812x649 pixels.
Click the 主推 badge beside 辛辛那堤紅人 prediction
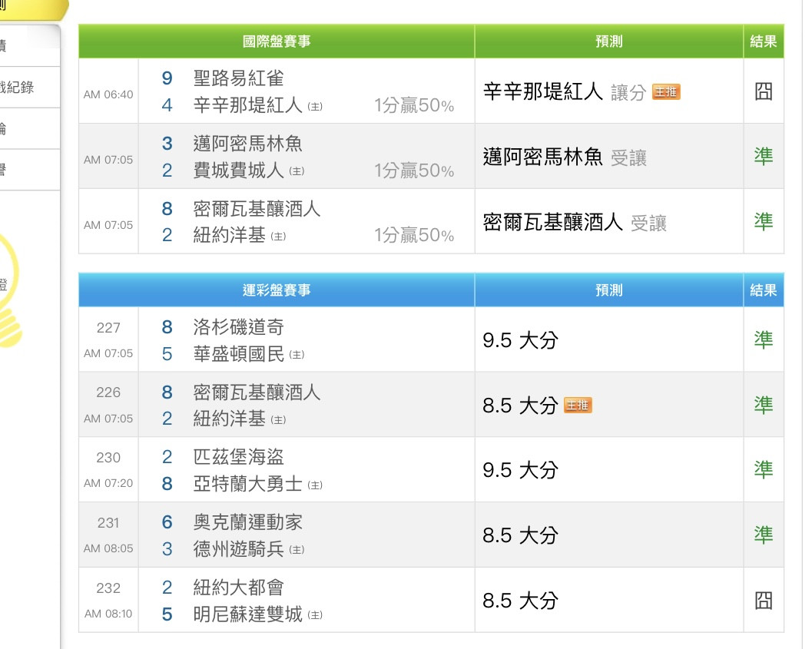coord(666,91)
